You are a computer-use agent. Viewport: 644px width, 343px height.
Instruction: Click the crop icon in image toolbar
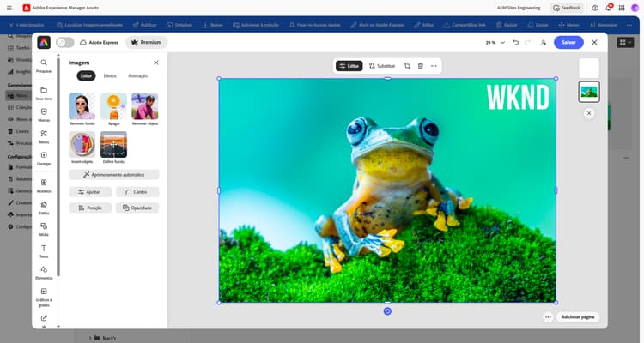coord(407,66)
